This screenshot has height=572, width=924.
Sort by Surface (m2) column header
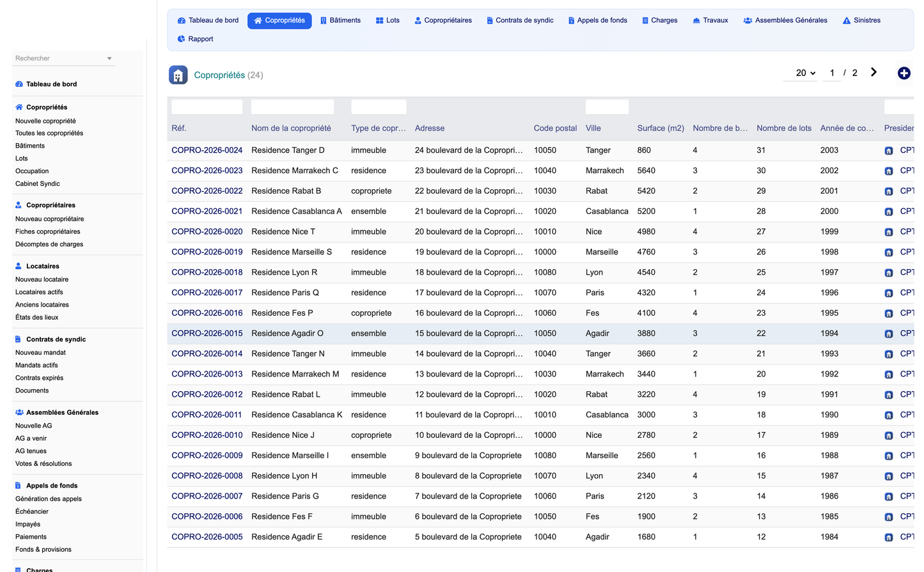pyautogui.click(x=661, y=128)
